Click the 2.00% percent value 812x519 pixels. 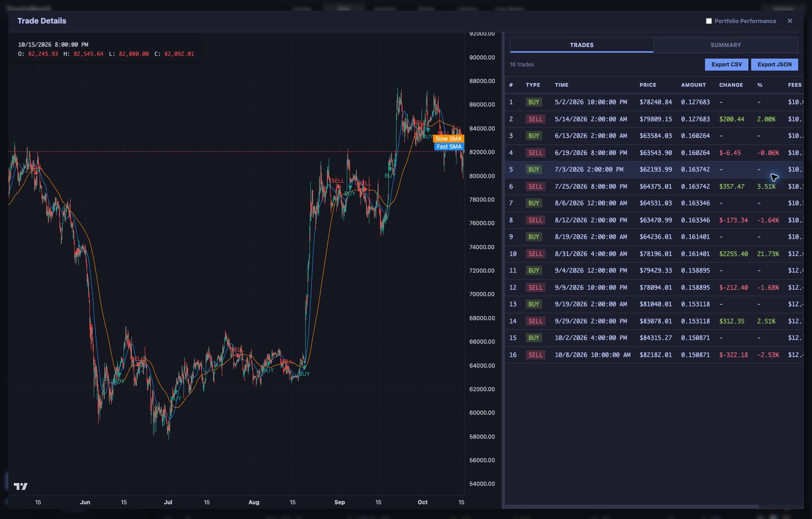pos(766,119)
